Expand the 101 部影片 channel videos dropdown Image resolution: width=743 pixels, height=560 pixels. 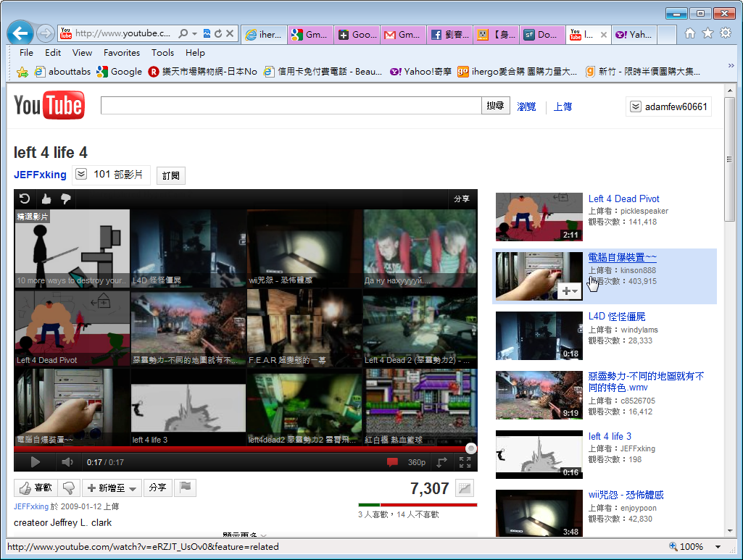pyautogui.click(x=81, y=174)
